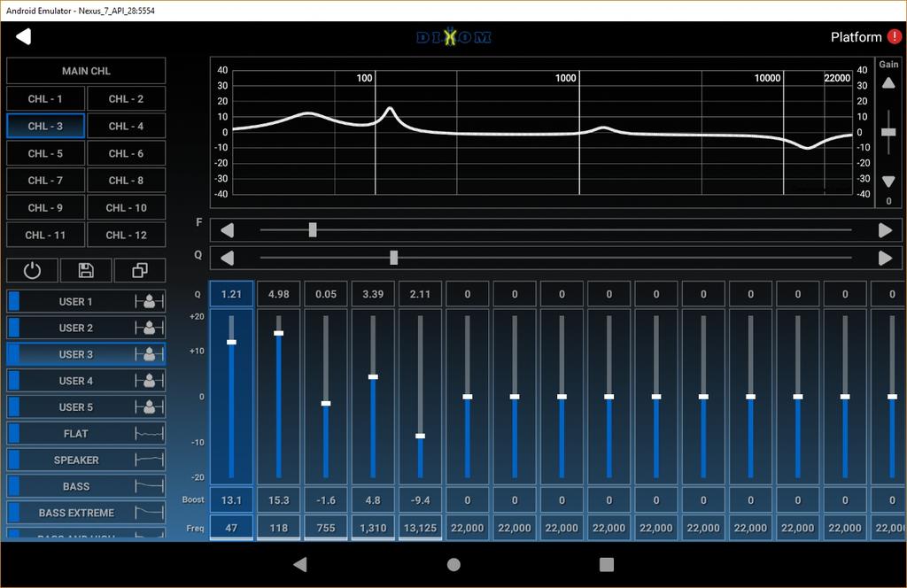Switch to channel CHL - 8
The width and height of the screenshot is (907, 588).
126,181
